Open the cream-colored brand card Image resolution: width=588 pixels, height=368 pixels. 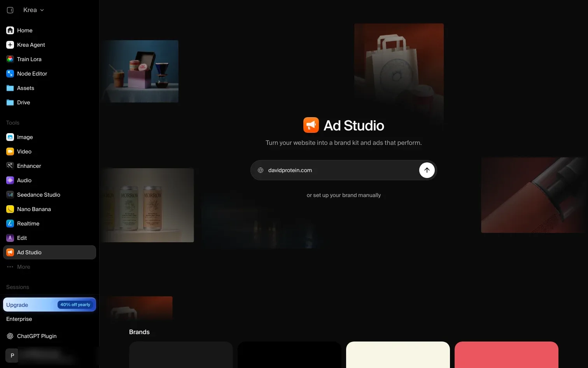398,355
